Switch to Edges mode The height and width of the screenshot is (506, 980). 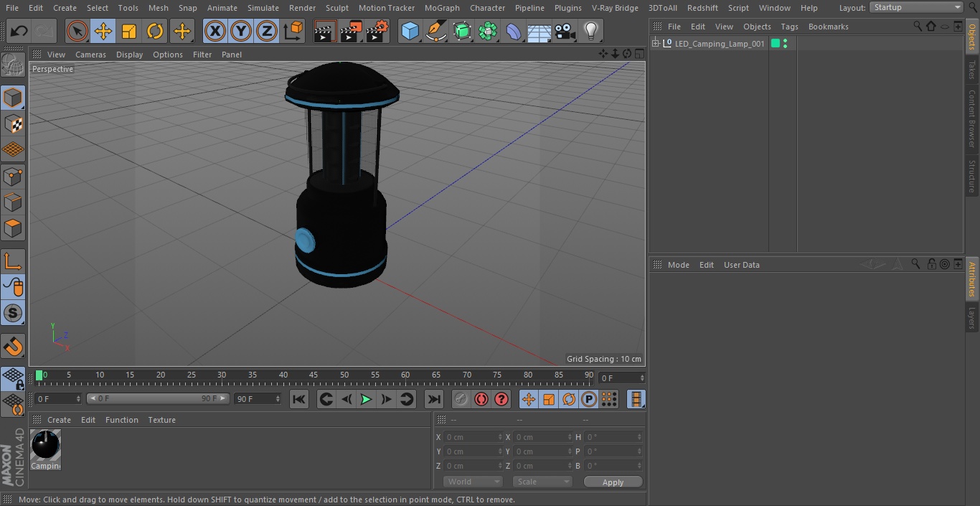pyautogui.click(x=13, y=202)
